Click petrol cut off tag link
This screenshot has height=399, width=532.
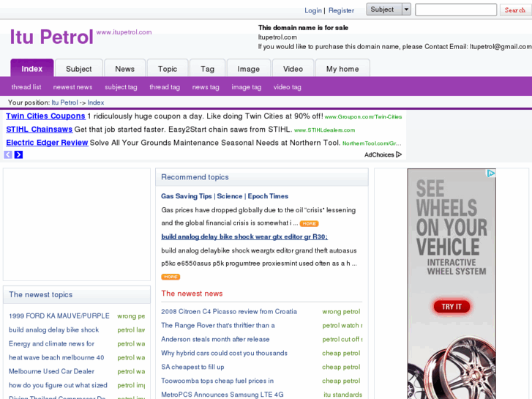tap(342, 340)
